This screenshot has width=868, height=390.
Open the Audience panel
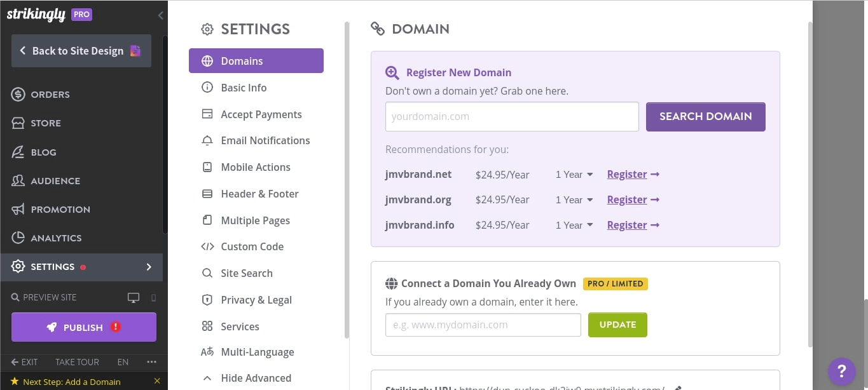point(18,180)
